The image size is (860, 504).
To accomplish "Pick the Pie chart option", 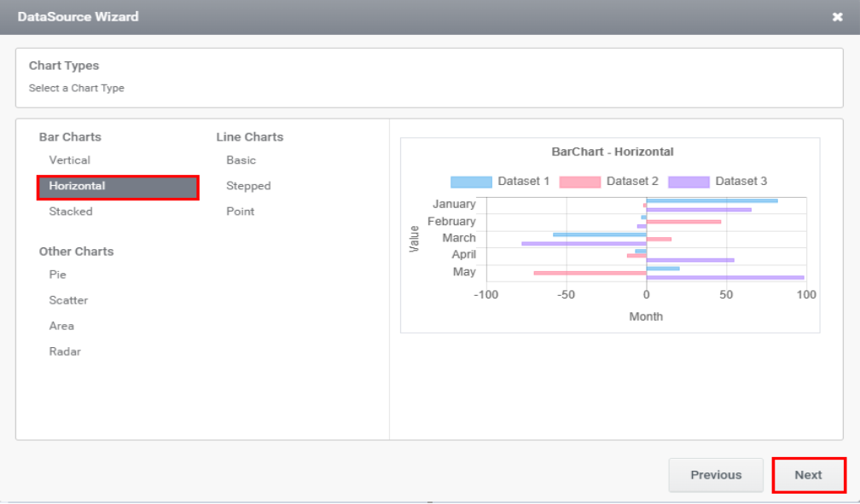I will [x=57, y=275].
